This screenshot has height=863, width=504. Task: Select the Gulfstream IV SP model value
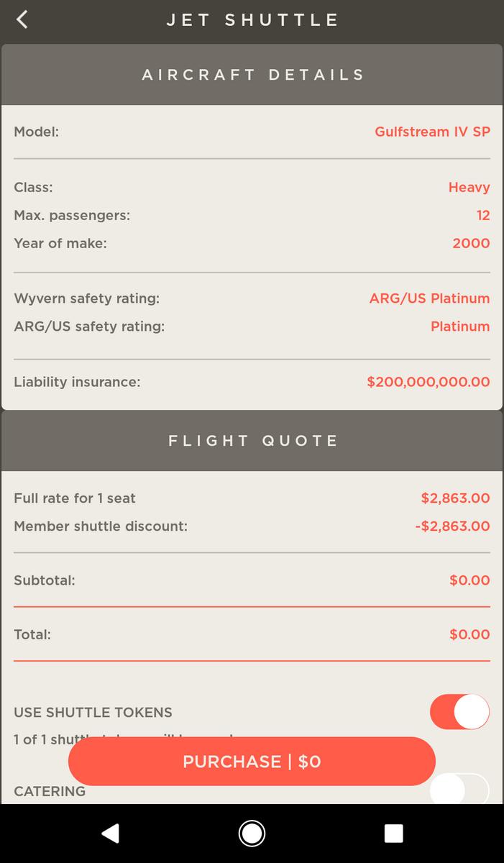pos(432,132)
